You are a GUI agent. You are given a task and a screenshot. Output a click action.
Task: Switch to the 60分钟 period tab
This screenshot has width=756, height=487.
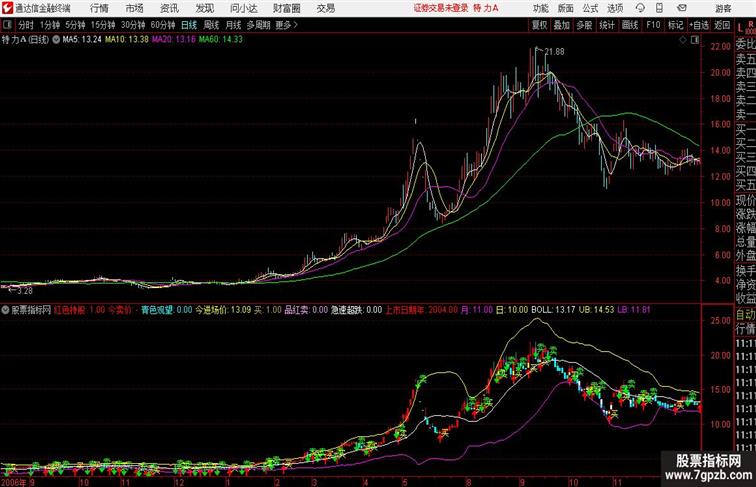(x=163, y=25)
